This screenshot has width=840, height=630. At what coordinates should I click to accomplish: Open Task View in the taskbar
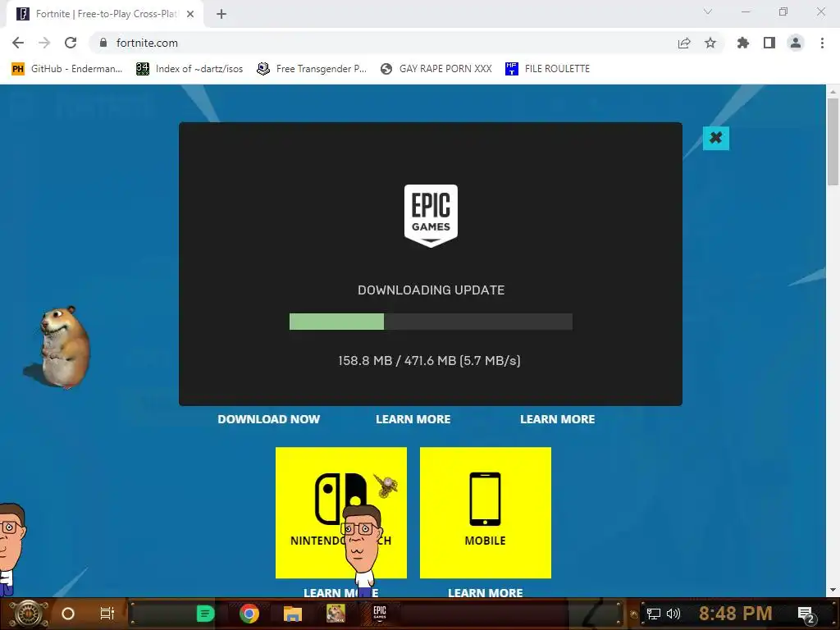107,614
